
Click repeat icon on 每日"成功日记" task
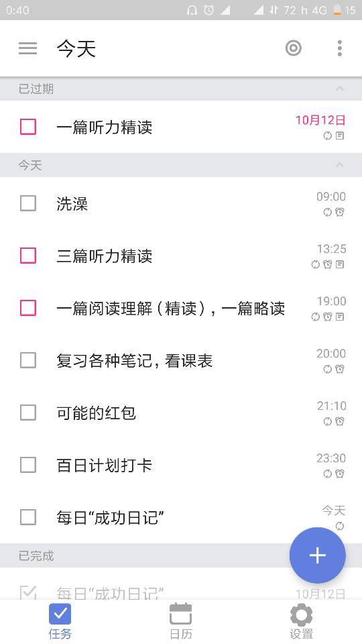[339, 526]
